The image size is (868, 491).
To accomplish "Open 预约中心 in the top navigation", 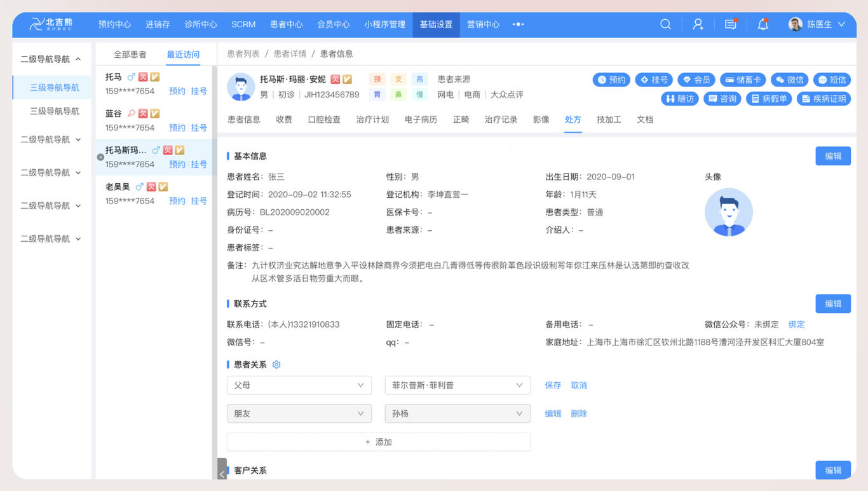I will [114, 24].
